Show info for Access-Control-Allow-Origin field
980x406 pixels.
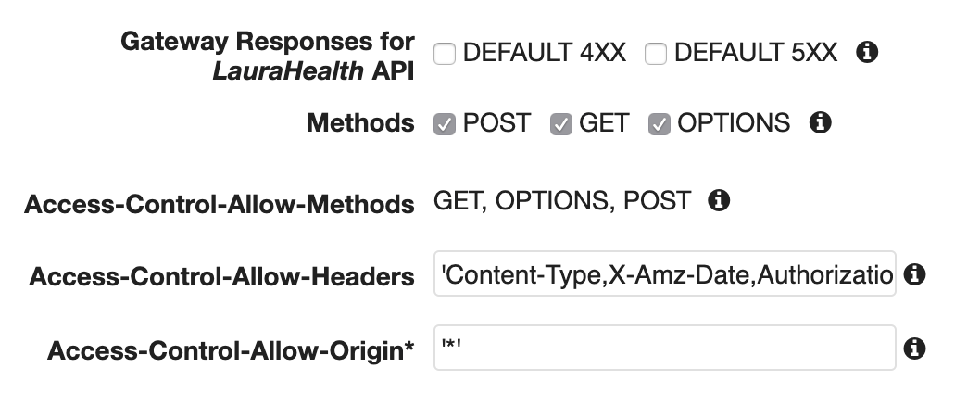coord(915,348)
